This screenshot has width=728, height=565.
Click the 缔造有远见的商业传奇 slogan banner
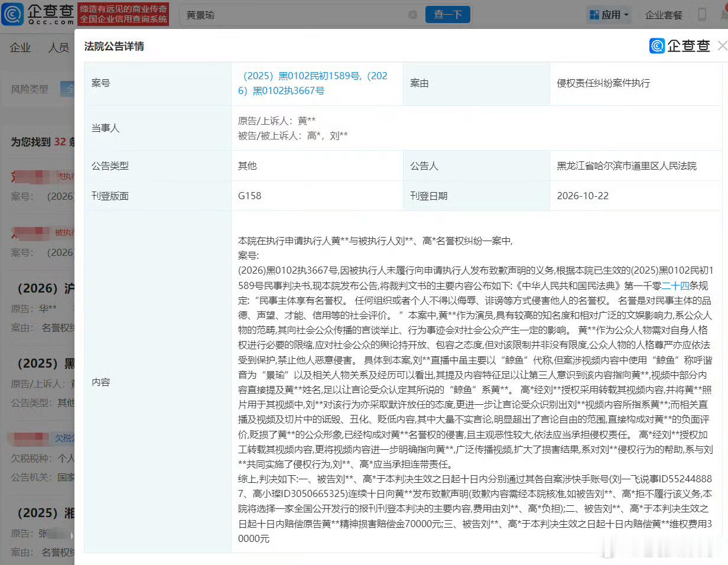[x=124, y=14]
